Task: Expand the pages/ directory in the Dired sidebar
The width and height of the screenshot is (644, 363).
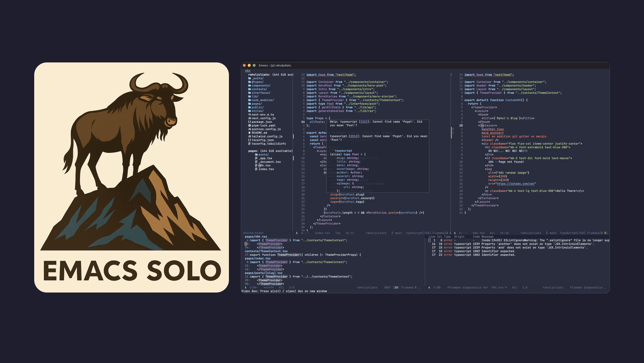Action: [x=257, y=104]
